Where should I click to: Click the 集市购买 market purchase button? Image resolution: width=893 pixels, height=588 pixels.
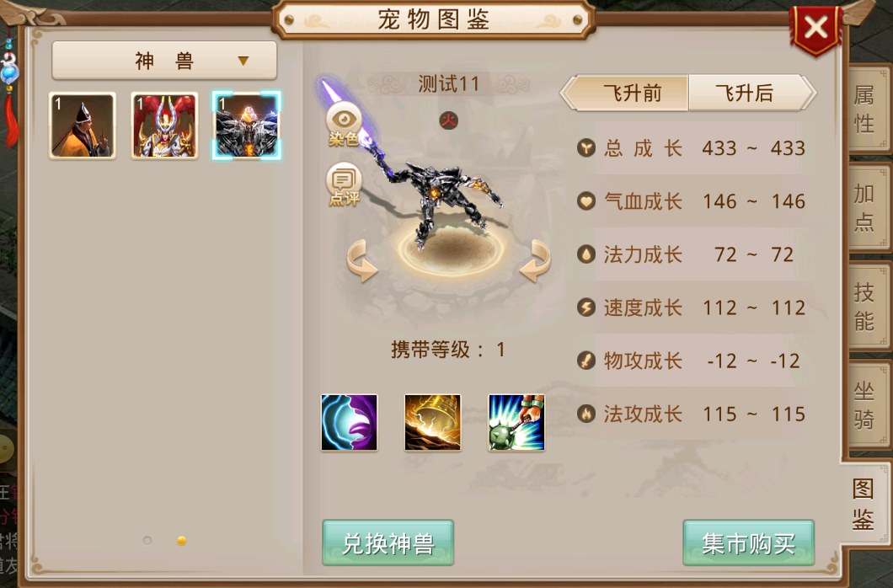click(748, 543)
